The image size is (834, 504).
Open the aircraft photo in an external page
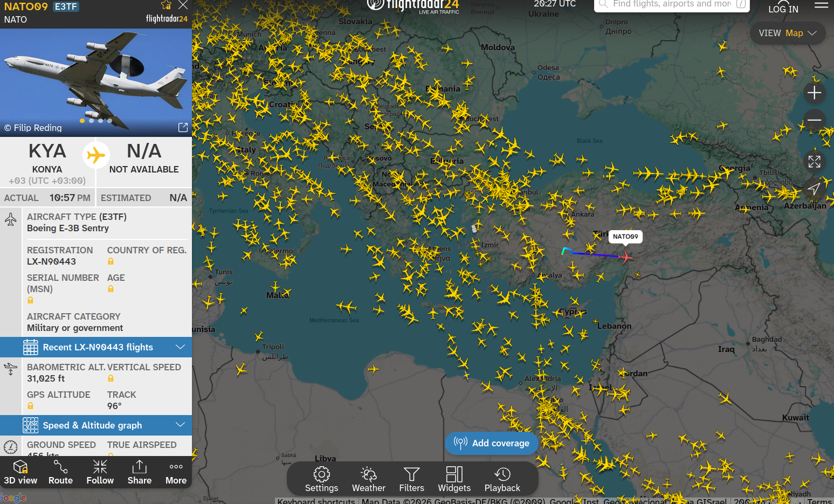pos(183,127)
